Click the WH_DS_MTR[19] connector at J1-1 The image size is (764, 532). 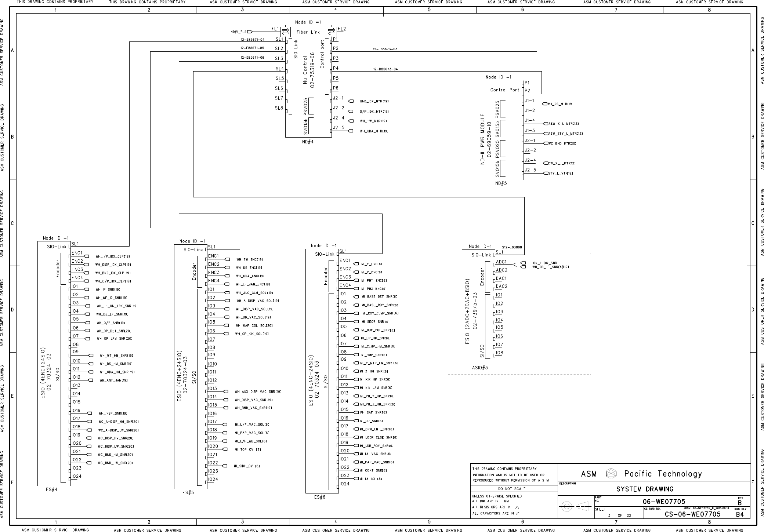point(544,104)
